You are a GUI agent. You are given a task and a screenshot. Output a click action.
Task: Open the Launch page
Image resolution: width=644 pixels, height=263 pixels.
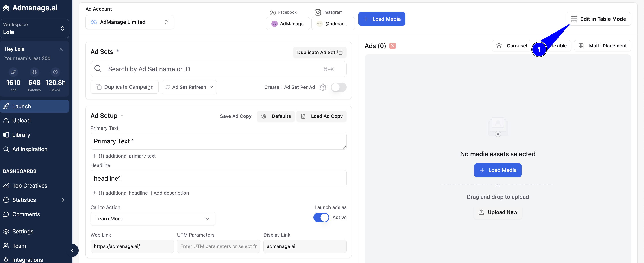[x=35, y=106]
